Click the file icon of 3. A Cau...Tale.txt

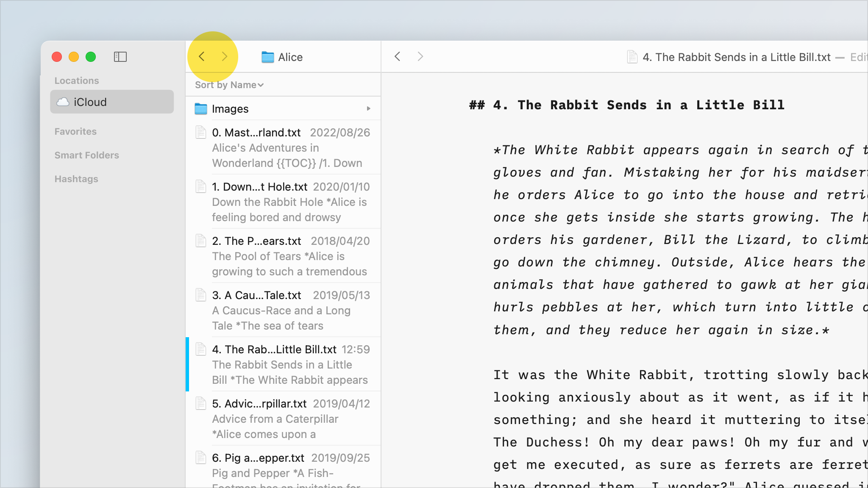point(201,295)
